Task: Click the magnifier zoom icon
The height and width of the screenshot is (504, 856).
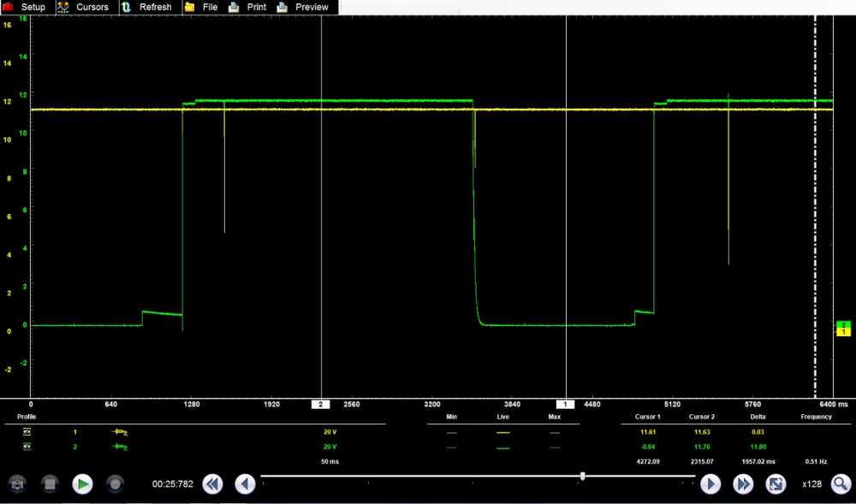Action: [841, 484]
